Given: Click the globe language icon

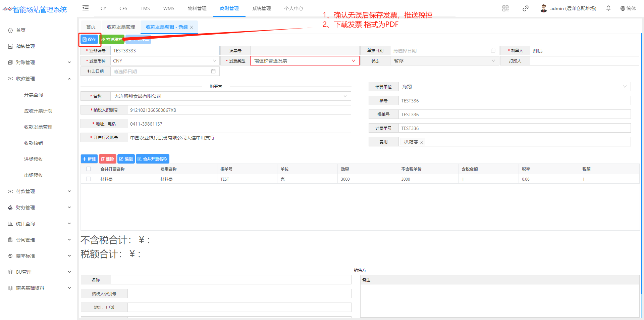Looking at the screenshot, I should (623, 8).
